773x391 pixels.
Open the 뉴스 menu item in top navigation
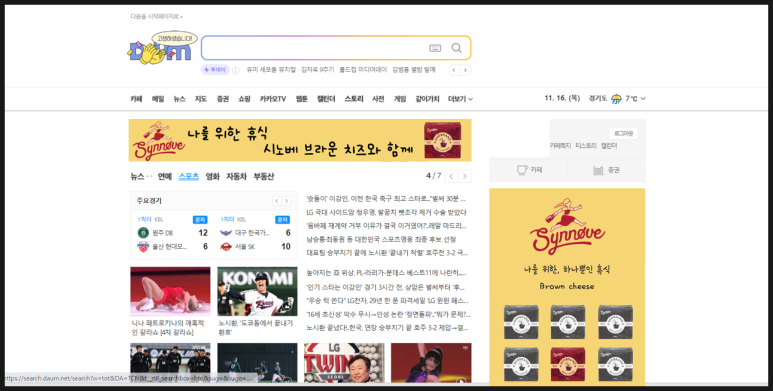coord(179,99)
